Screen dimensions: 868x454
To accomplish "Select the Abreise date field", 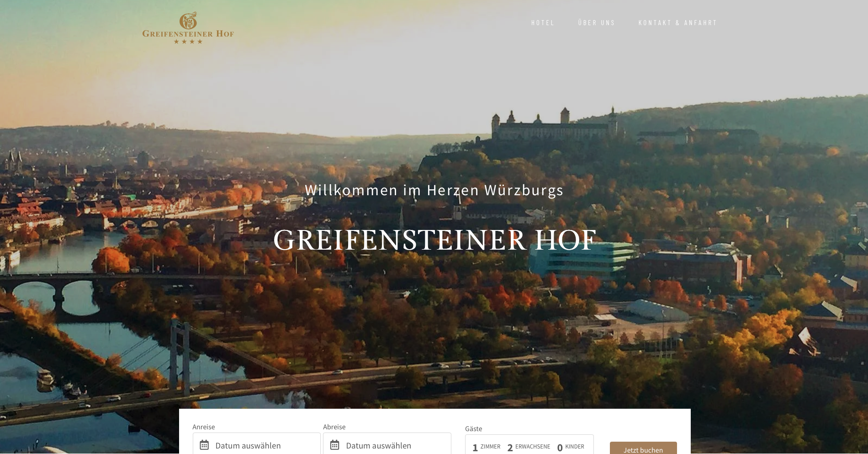I will tap(387, 443).
